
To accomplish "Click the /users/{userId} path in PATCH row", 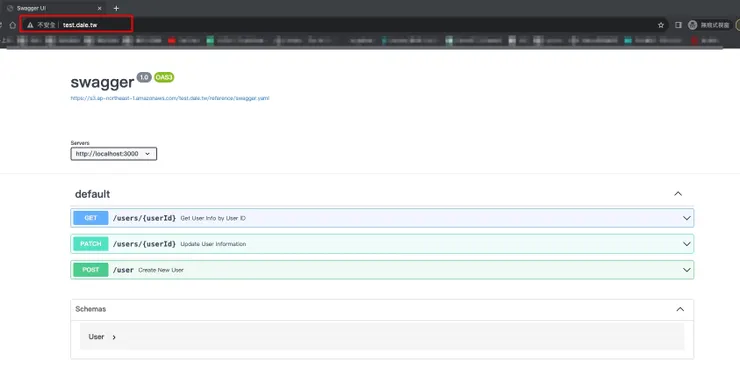I will point(144,244).
